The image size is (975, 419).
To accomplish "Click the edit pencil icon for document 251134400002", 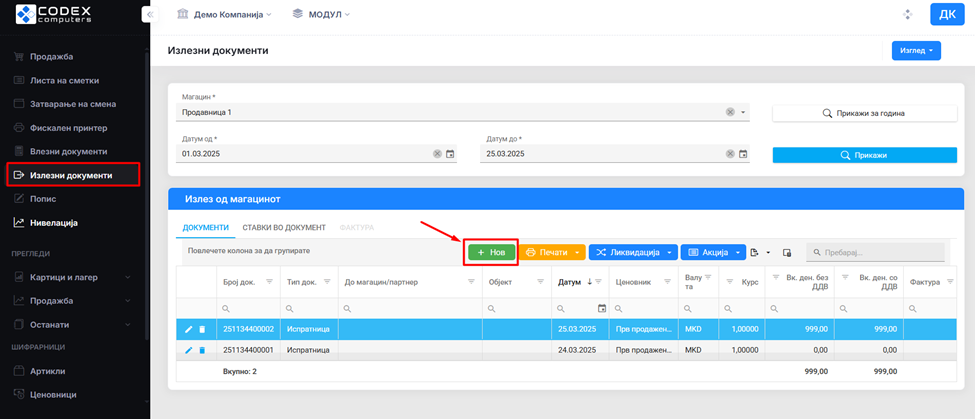I will click(188, 329).
